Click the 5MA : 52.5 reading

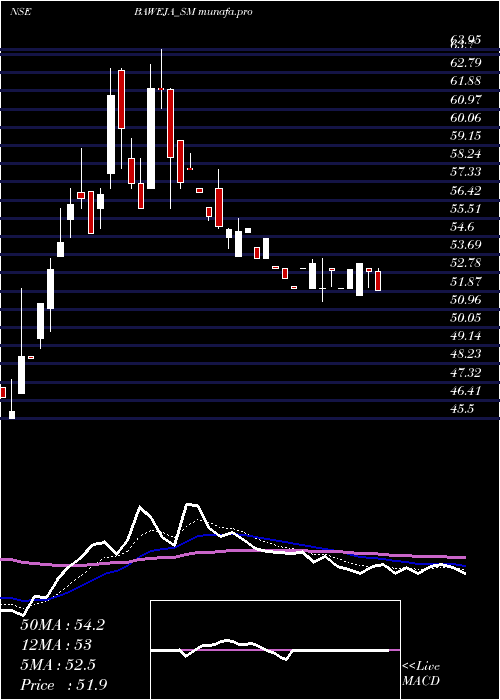[x=58, y=665]
